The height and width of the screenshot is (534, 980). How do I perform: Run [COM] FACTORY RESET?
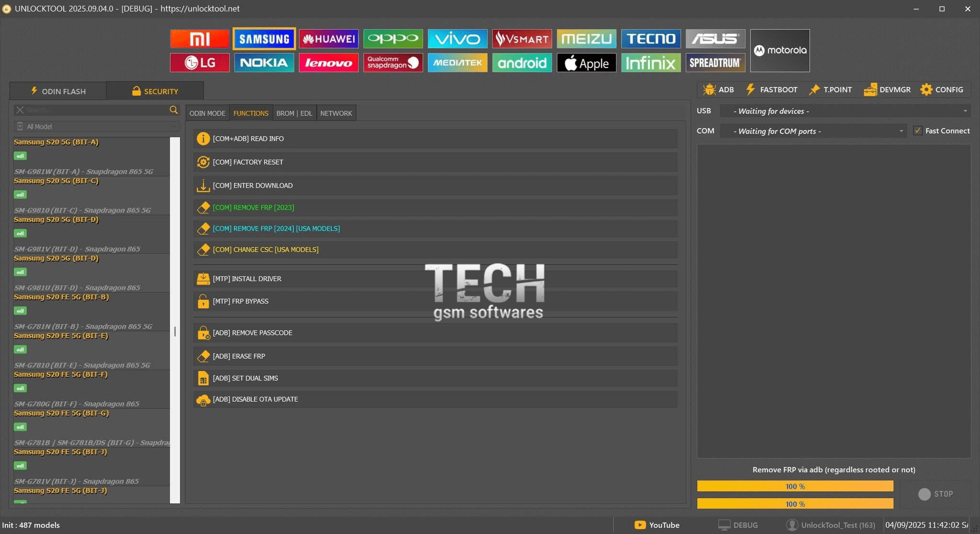point(435,162)
